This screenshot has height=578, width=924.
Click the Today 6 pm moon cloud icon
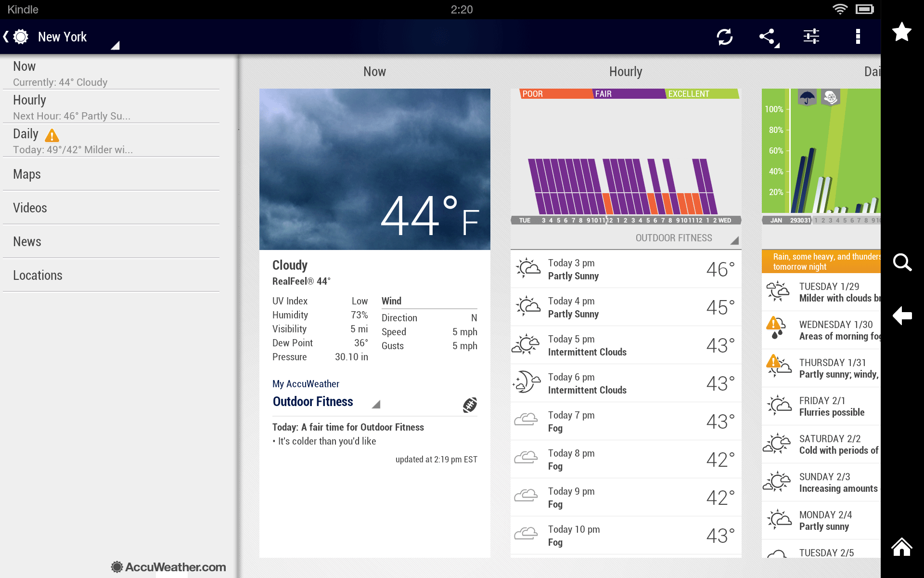tap(526, 382)
